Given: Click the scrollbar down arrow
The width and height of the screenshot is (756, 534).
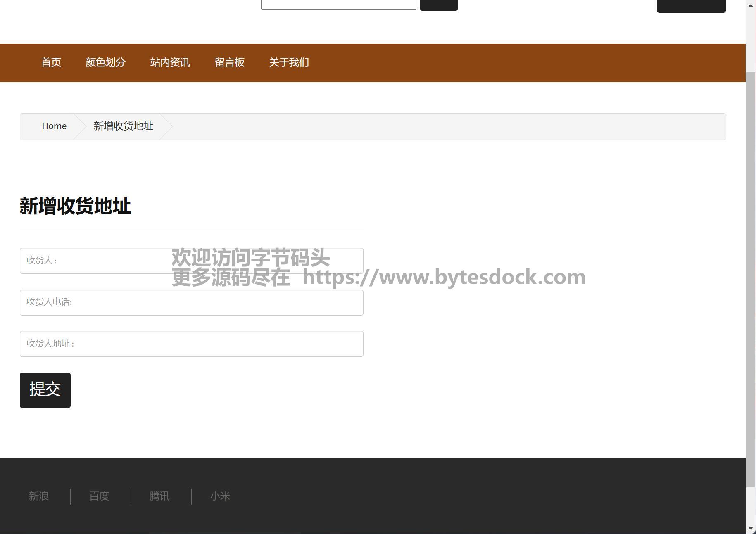Looking at the screenshot, I should point(751,529).
